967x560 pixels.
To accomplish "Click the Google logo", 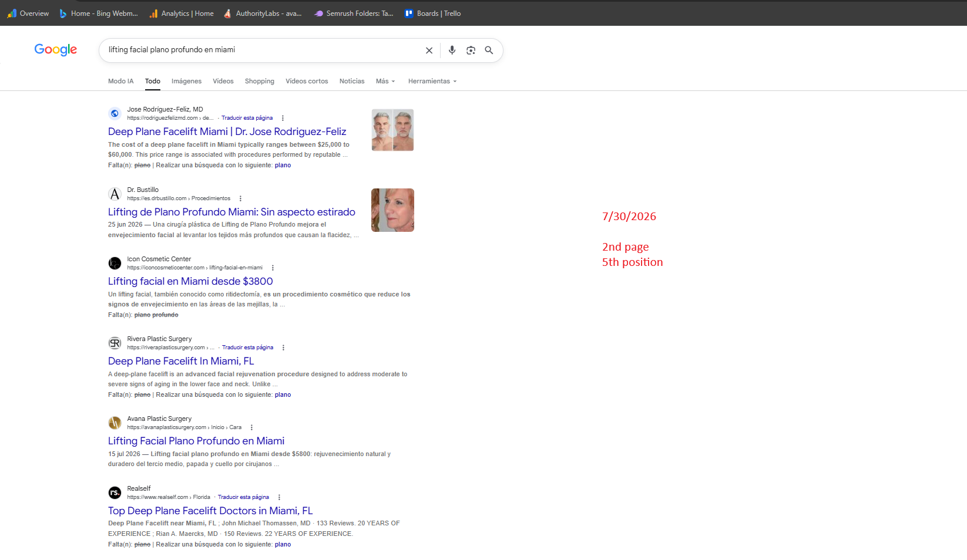I will coord(56,50).
